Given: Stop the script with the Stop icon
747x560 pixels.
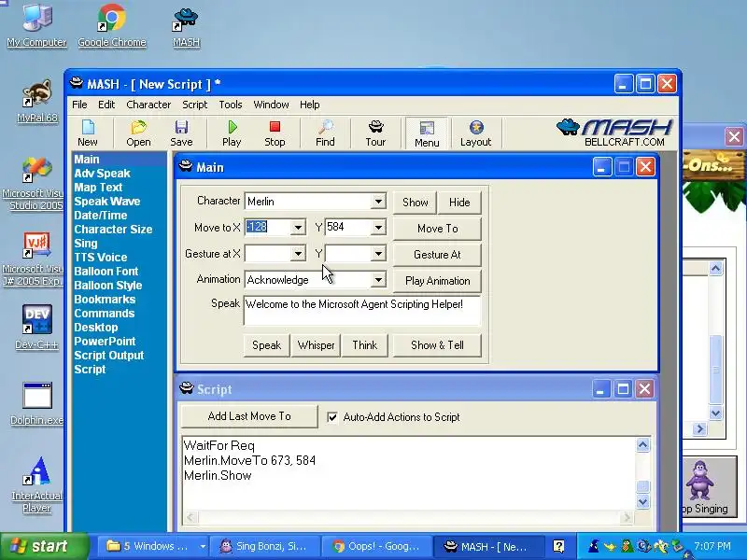Looking at the screenshot, I should [x=275, y=133].
